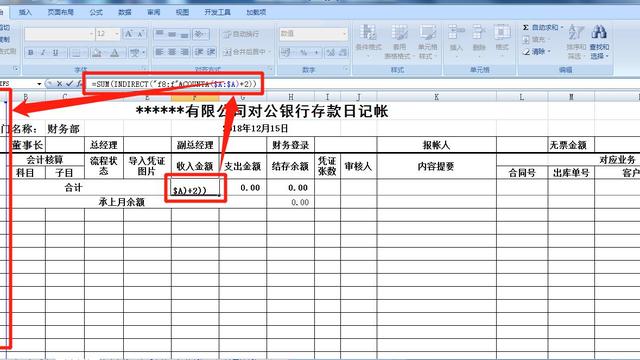Toggle underline formatting
Screen dimensions: 640x360
56,52
